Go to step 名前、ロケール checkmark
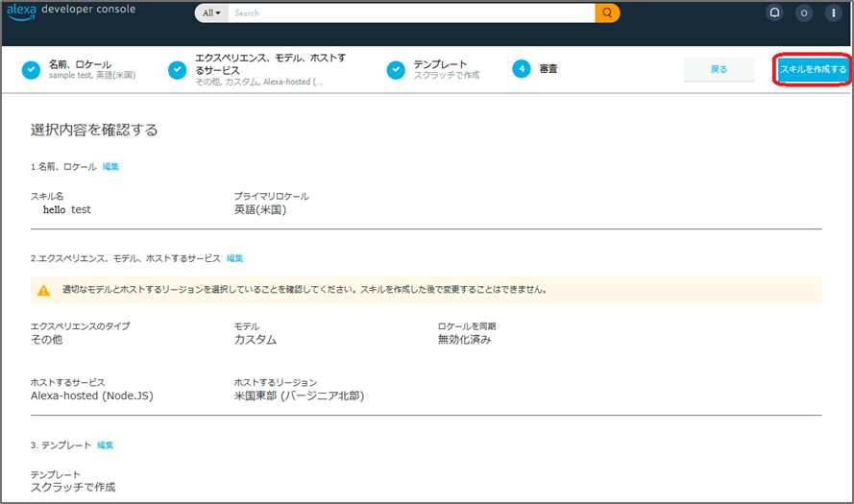This screenshot has height=504, width=854. (31, 70)
